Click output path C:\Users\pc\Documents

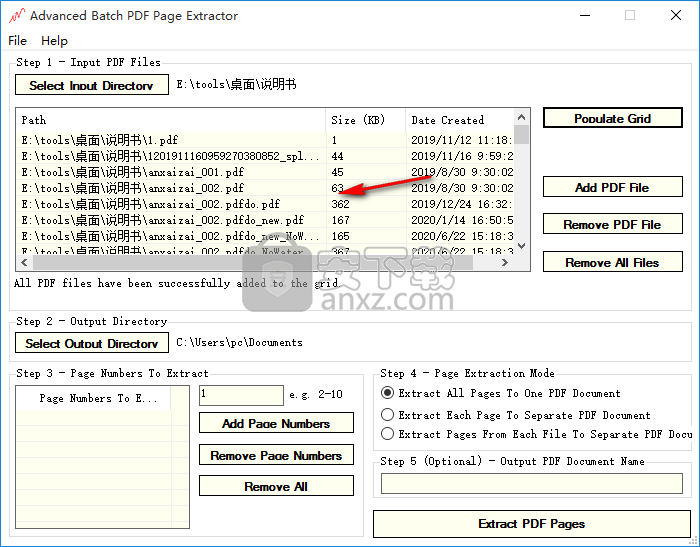(x=239, y=342)
